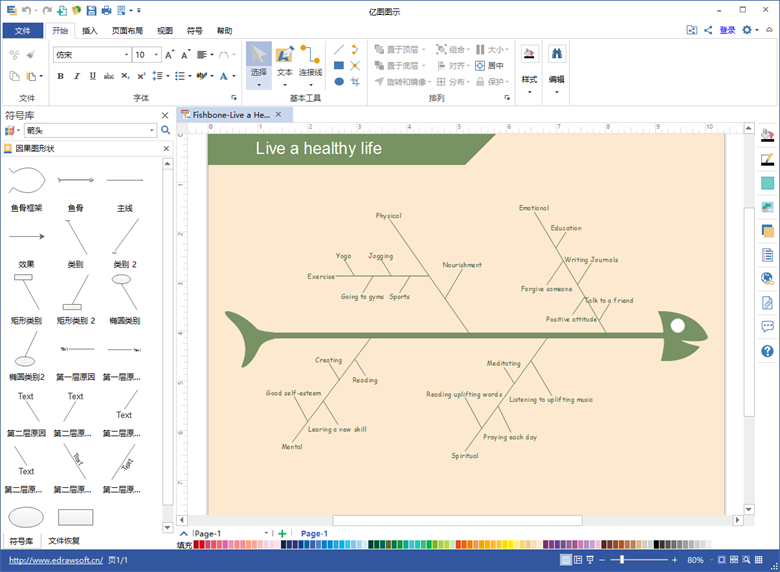780x572 pixels.
Task: Open the Page-1 page selector dropdown
Action: coord(266,534)
